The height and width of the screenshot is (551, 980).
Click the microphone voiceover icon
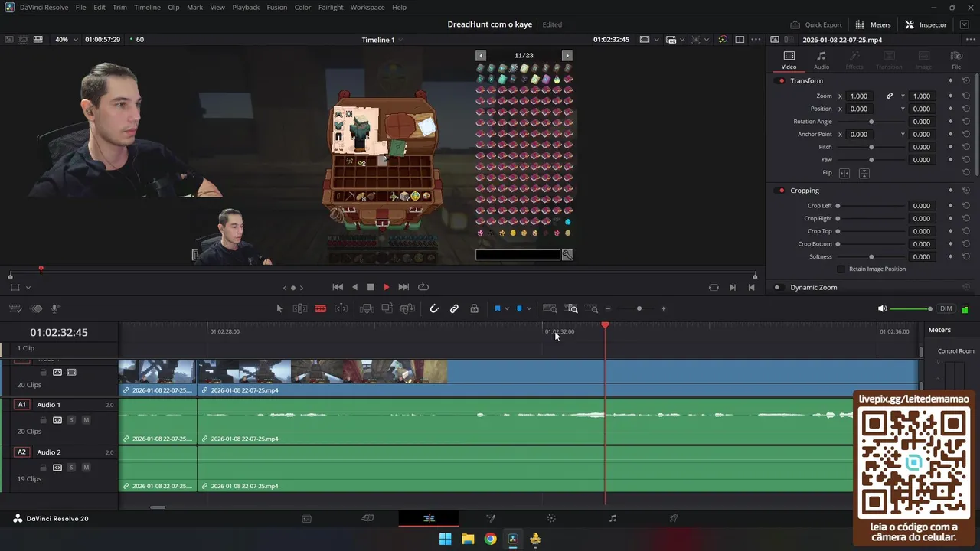point(55,308)
